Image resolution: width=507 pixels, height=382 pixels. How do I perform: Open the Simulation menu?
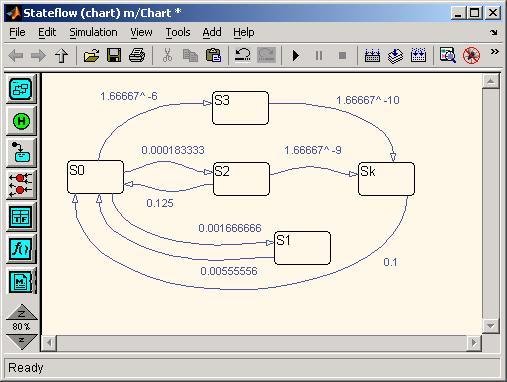click(x=93, y=32)
